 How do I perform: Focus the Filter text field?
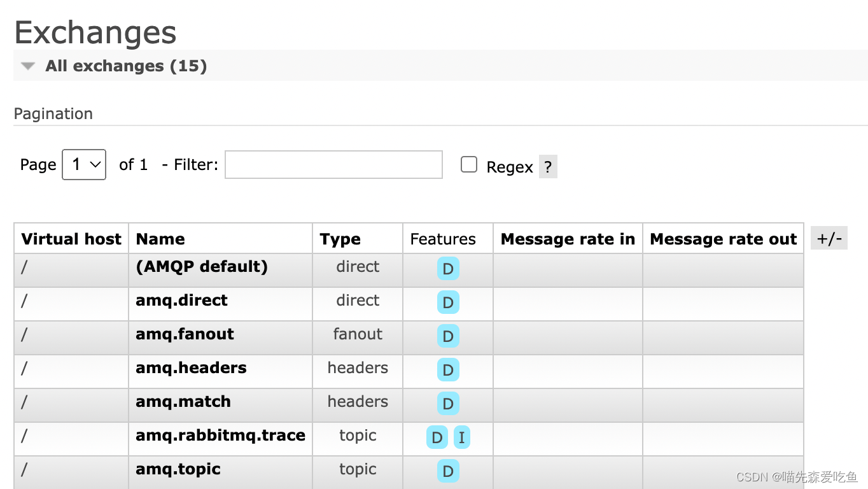click(x=333, y=165)
